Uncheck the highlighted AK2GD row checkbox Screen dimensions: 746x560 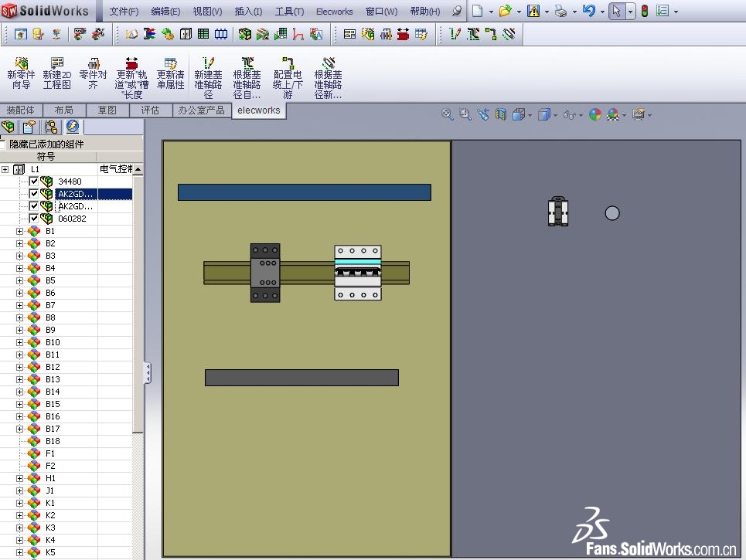click(34, 193)
